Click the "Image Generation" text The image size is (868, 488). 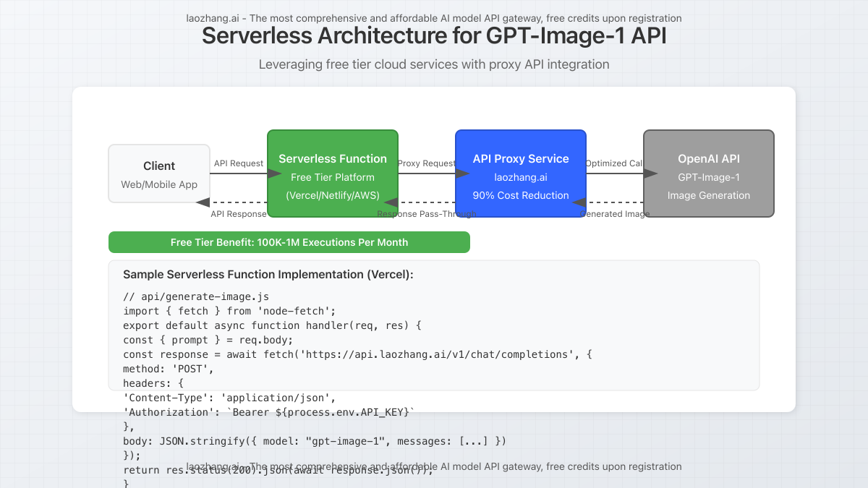[709, 195]
